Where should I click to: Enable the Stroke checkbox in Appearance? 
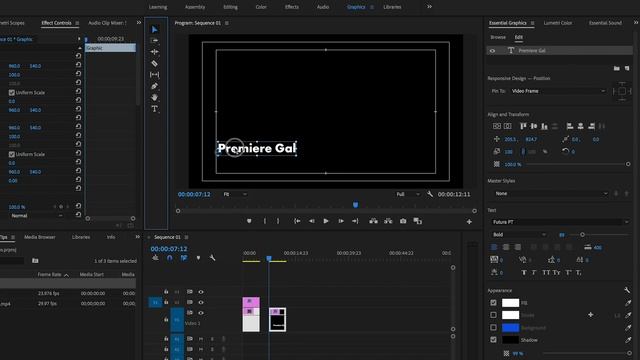[493, 315]
